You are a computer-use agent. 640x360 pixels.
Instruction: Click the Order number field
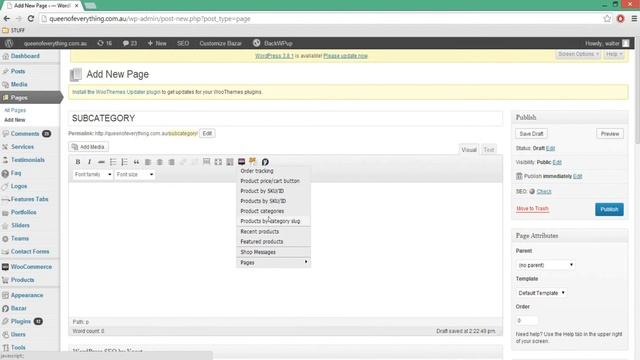point(527,320)
